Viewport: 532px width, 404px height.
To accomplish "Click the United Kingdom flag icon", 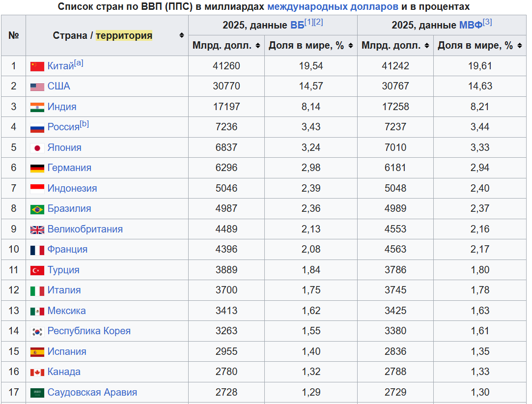I will point(37,230).
